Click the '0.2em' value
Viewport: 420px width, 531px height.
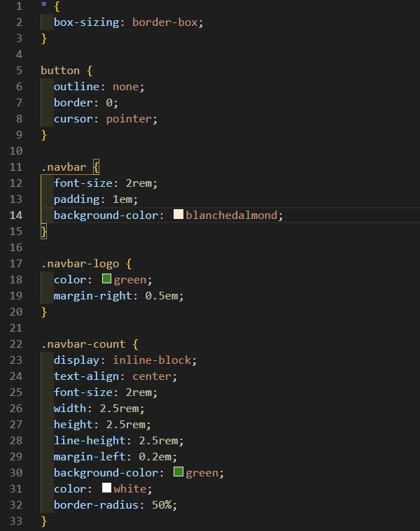155,457
